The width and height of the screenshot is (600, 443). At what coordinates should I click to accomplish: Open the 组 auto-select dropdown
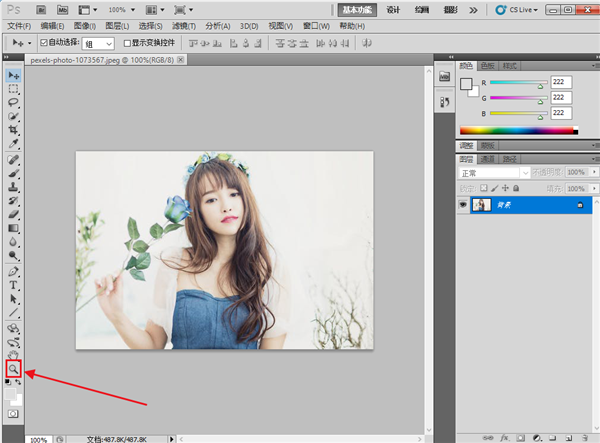pyautogui.click(x=99, y=44)
